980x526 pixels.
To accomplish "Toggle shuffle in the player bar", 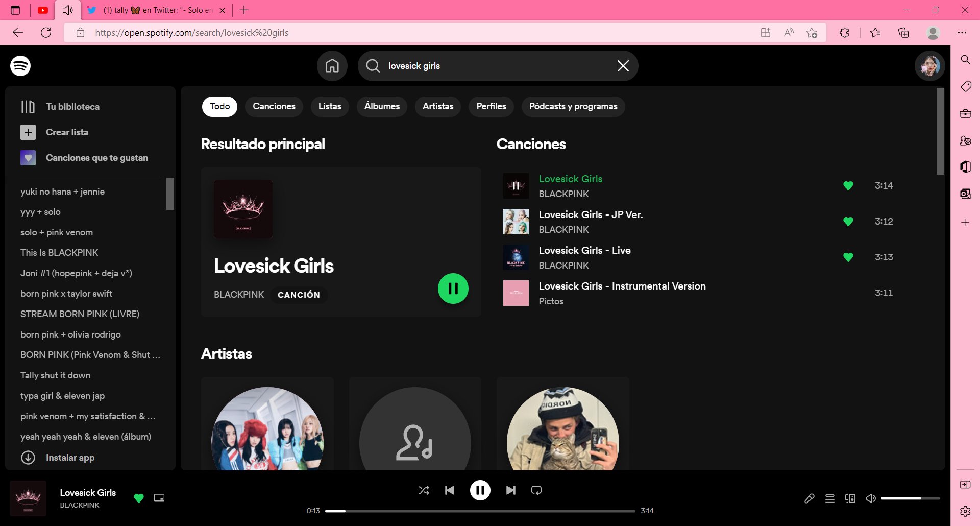I will pyautogui.click(x=424, y=490).
